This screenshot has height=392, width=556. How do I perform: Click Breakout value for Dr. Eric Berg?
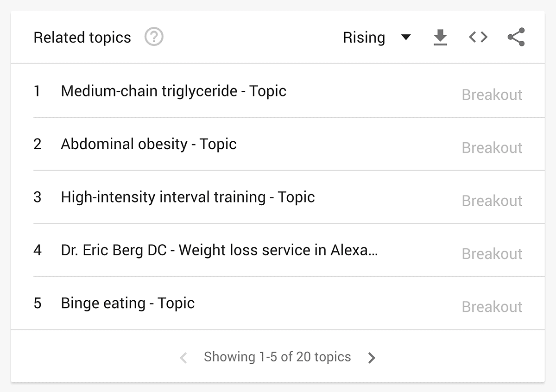click(492, 254)
